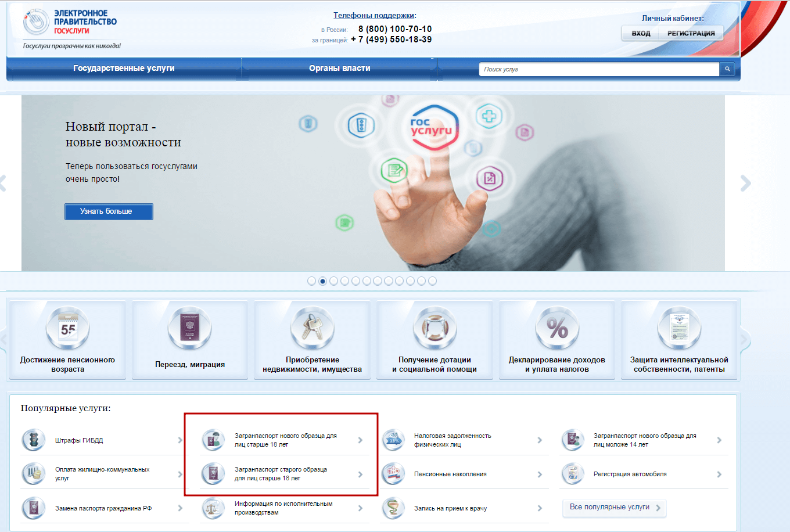Click the chevron beside Регистрация автомобиля

[719, 475]
